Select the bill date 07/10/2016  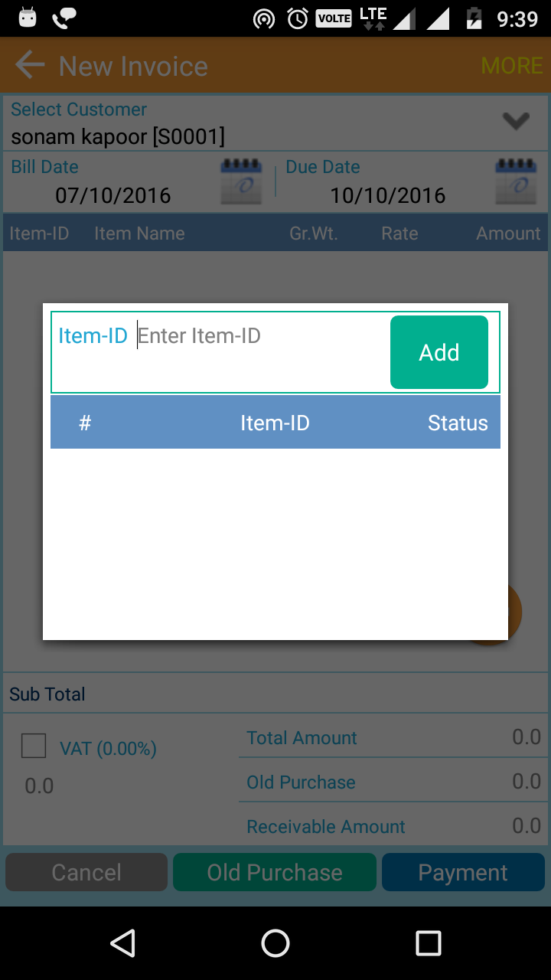(113, 195)
